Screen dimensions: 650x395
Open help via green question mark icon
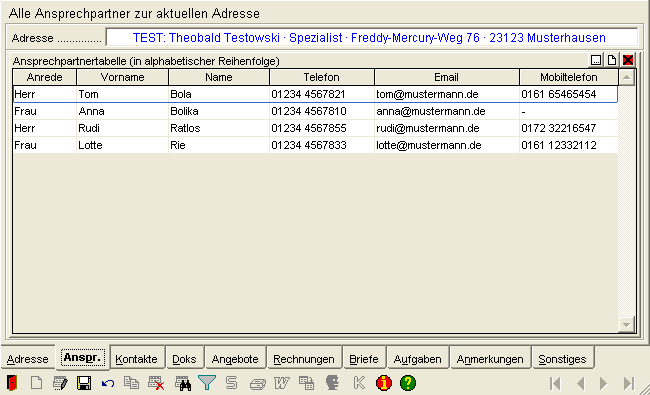(408, 383)
